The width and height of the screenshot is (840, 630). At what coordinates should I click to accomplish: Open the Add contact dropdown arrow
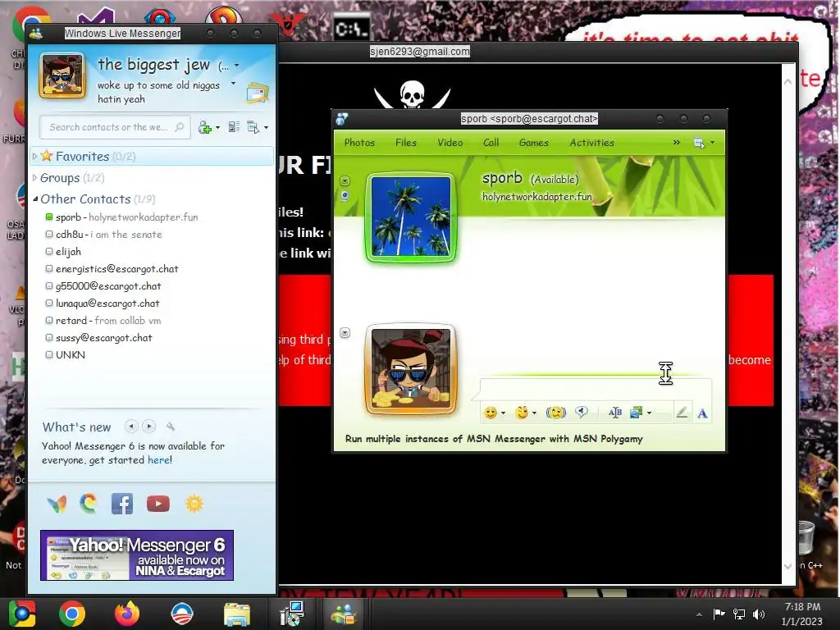pos(217,127)
